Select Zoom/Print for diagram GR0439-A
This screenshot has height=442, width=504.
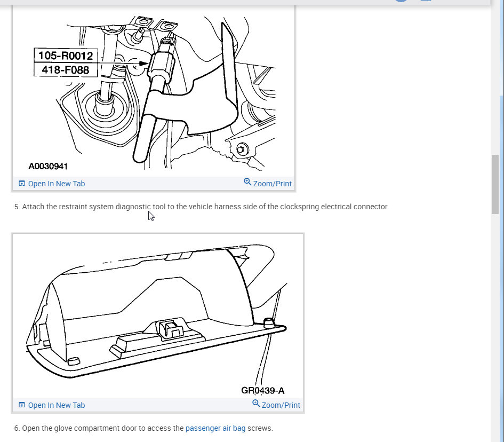[x=281, y=405]
